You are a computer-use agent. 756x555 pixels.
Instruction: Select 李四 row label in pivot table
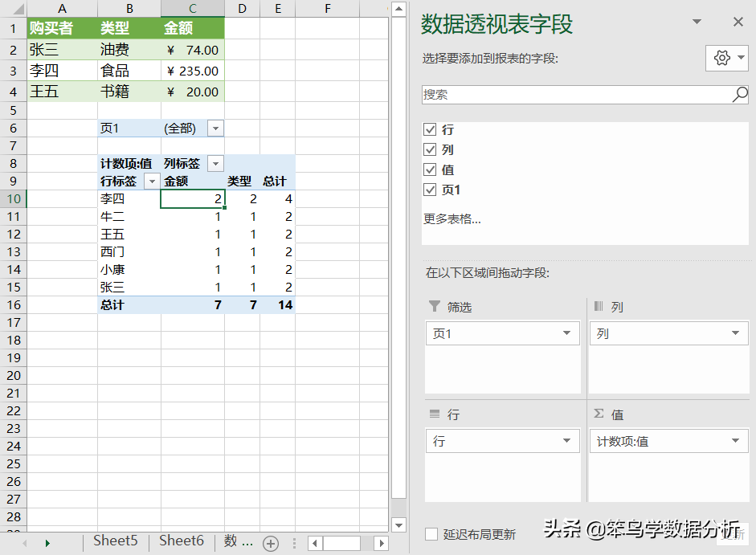pos(129,198)
